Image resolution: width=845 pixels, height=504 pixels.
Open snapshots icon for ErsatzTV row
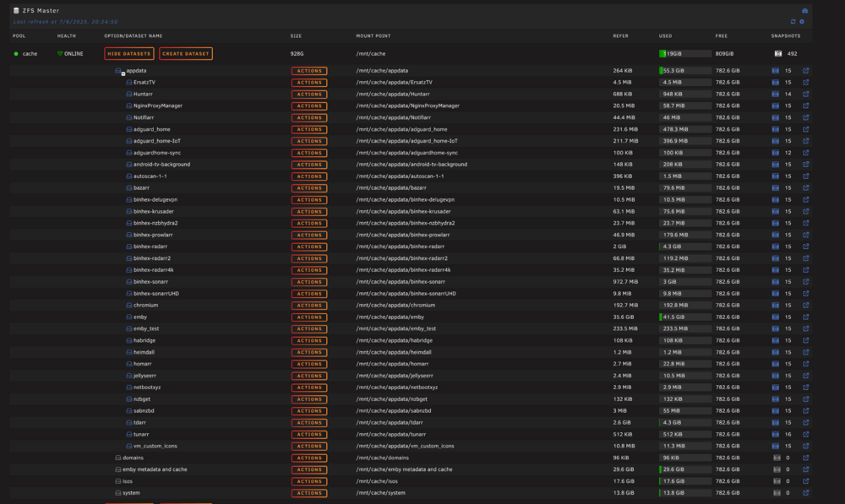point(775,83)
